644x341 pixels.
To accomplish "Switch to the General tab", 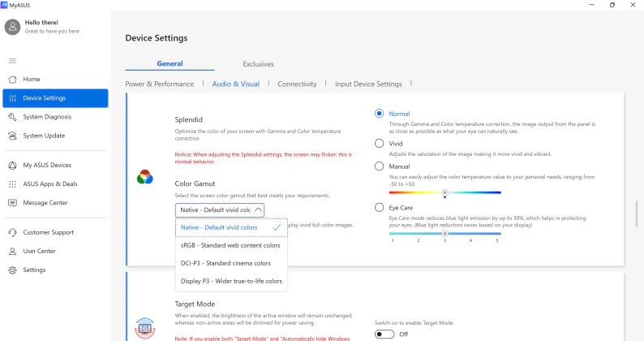I will 170,64.
